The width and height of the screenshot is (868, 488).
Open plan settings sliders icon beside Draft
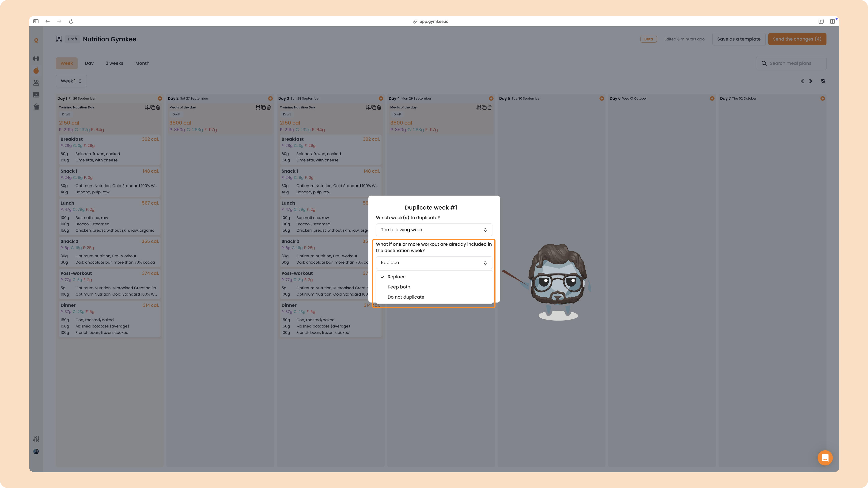click(x=59, y=39)
